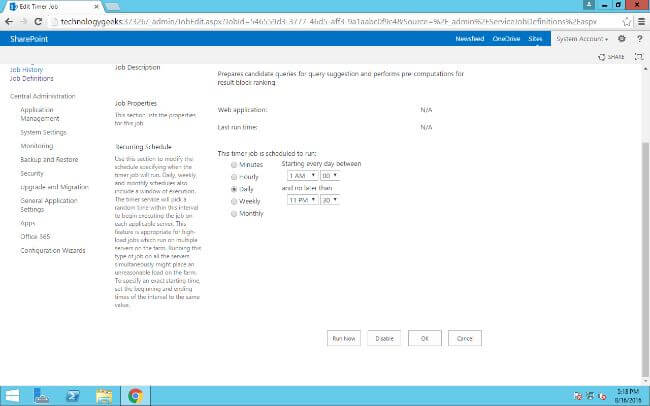Bookmark this page with the star icon
Image resolution: width=650 pixels, height=406 pixels.
627,22
